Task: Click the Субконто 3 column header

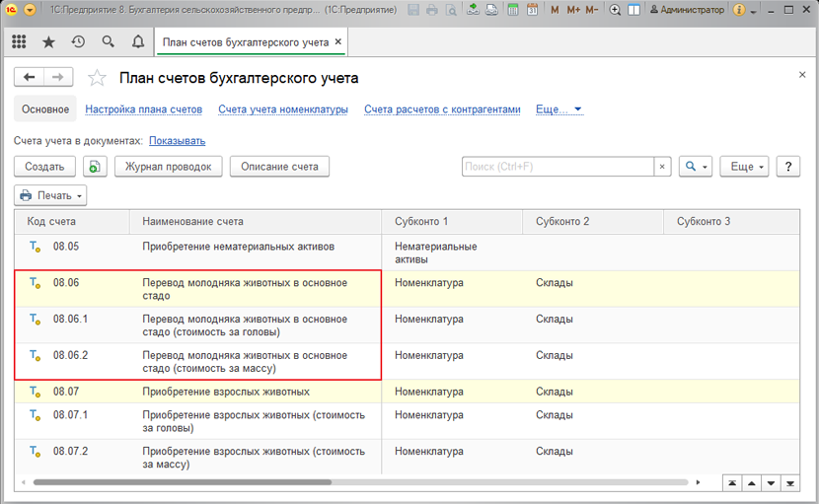Action: pyautogui.click(x=732, y=222)
